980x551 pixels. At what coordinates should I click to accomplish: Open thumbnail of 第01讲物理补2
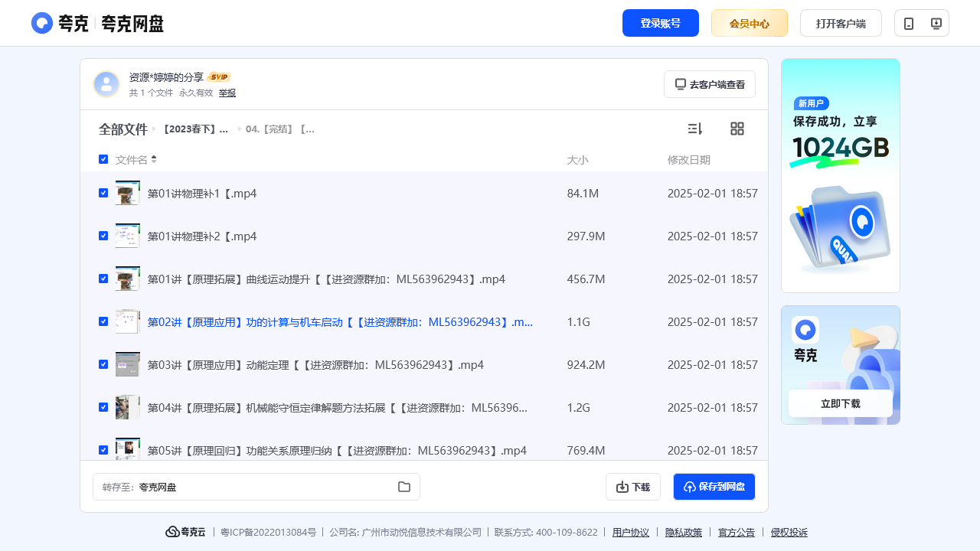coord(128,236)
